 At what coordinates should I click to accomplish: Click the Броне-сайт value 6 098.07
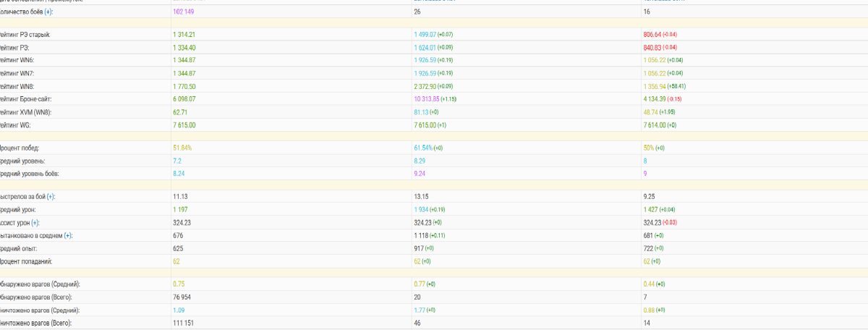coord(184,99)
